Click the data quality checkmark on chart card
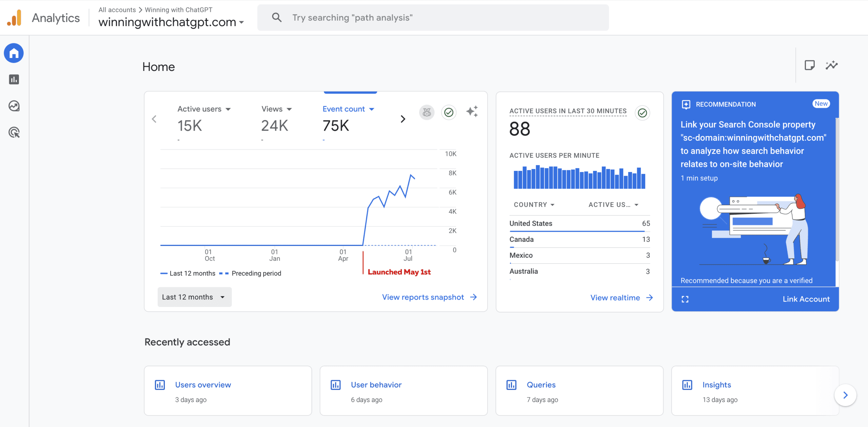The image size is (868, 427). click(x=449, y=112)
